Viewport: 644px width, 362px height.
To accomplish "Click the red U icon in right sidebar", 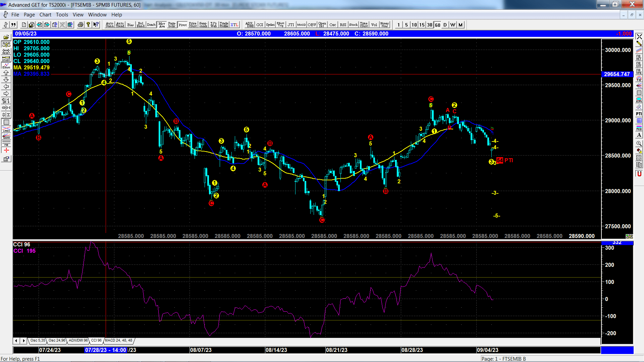I will pos(639,174).
